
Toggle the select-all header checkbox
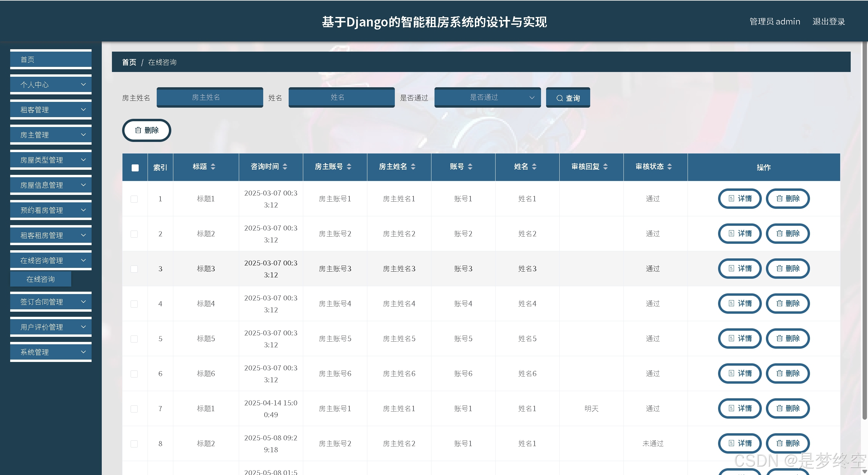pyautogui.click(x=135, y=168)
